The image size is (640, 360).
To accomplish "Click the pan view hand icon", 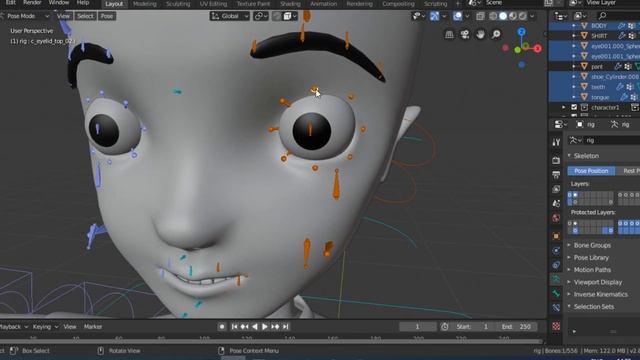I will pos(480,34).
